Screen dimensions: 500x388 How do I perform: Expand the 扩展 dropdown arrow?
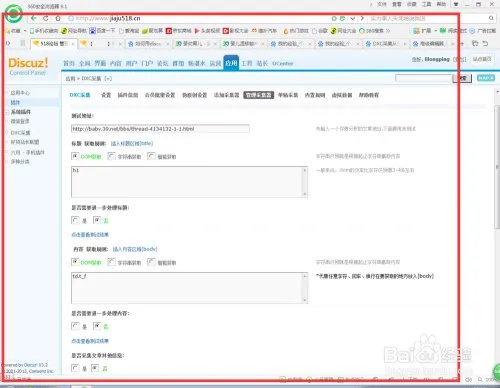pos(435,31)
